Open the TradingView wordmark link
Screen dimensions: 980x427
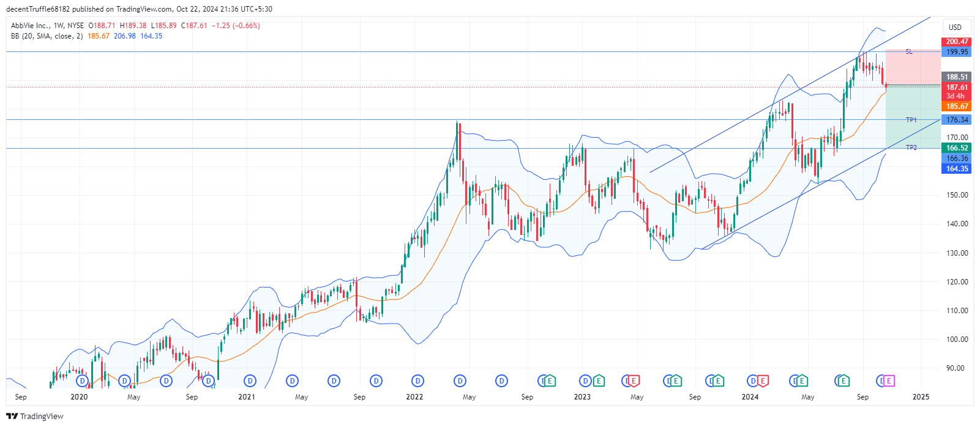point(42,416)
